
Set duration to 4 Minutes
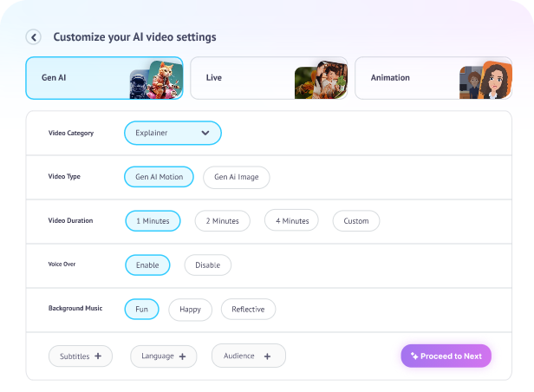pyautogui.click(x=292, y=220)
